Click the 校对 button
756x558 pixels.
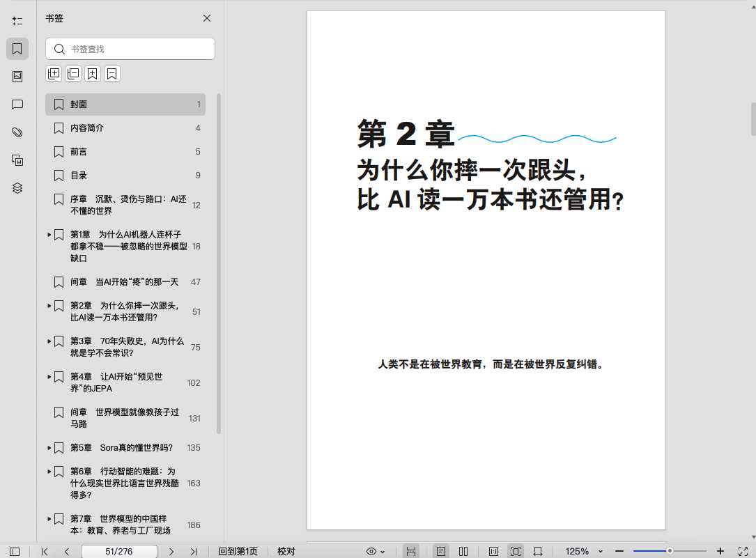[x=286, y=551]
